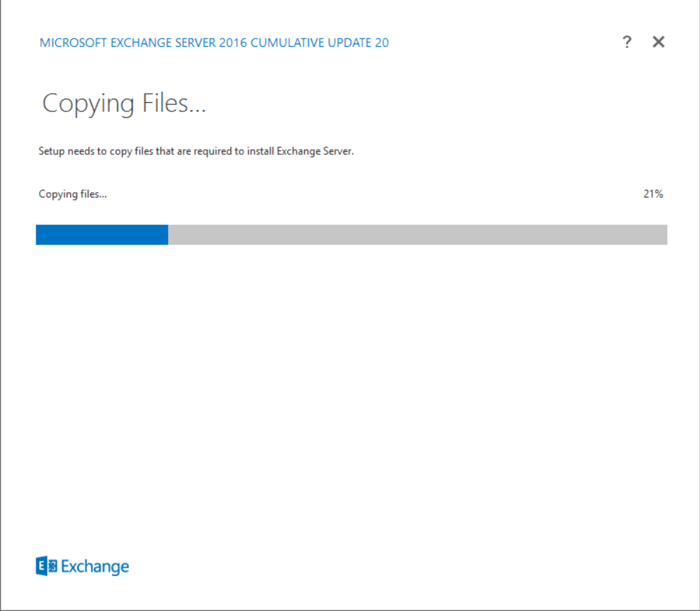Click the help question mark icon
The height and width of the screenshot is (611, 700).
626,42
